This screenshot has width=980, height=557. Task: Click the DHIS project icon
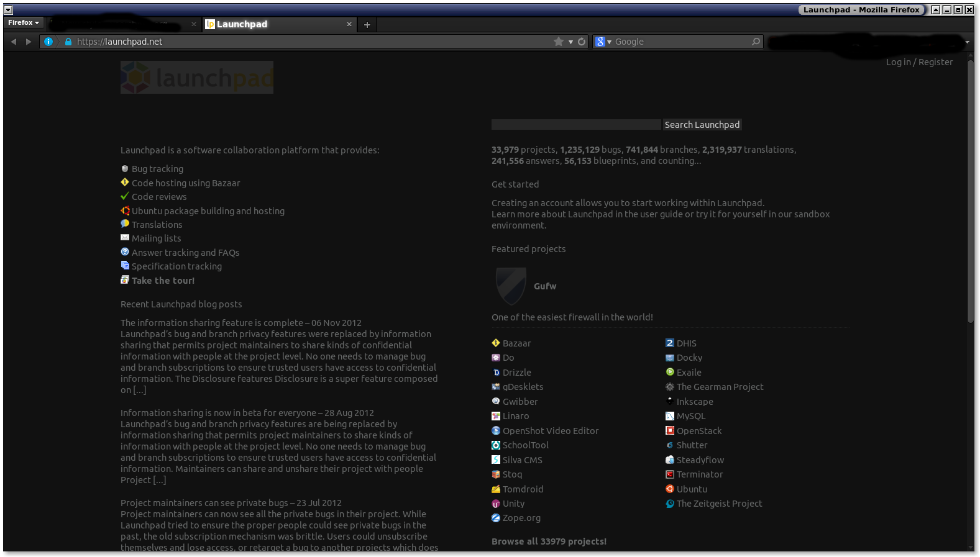tap(670, 343)
